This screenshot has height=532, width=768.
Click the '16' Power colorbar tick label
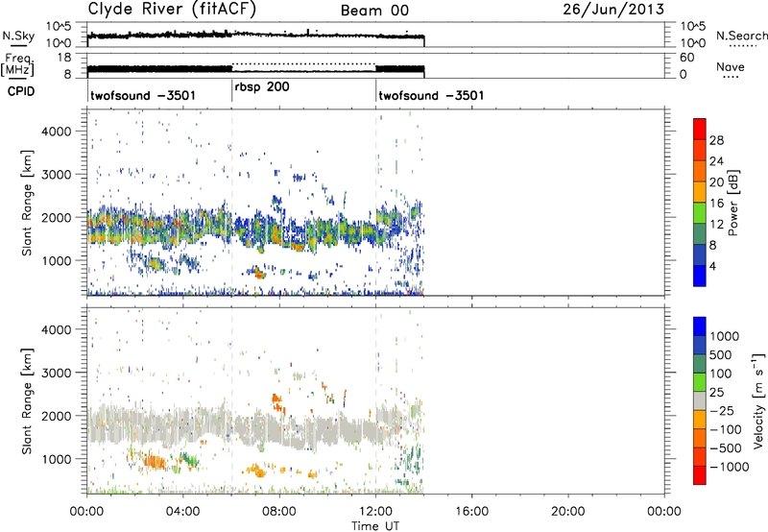click(716, 204)
